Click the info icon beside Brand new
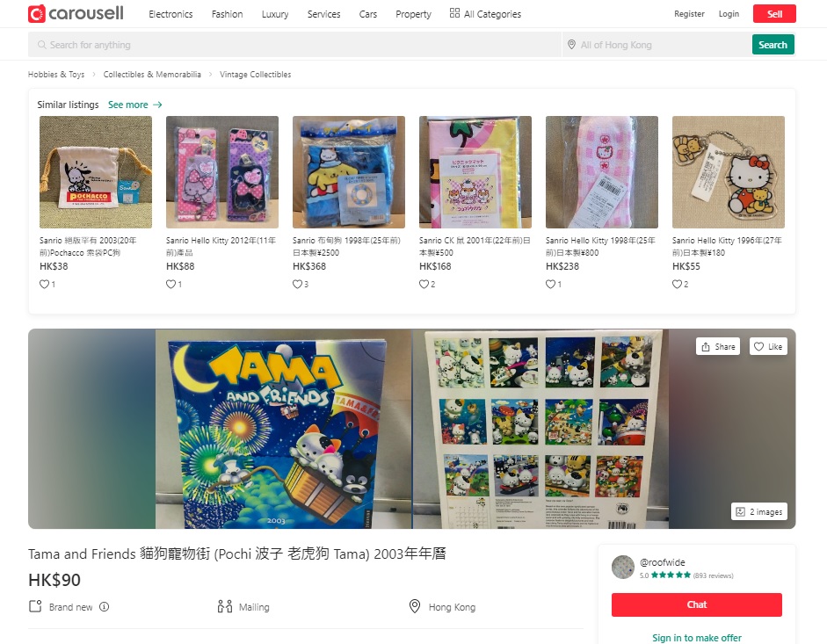This screenshot has height=644, width=827. (105, 606)
